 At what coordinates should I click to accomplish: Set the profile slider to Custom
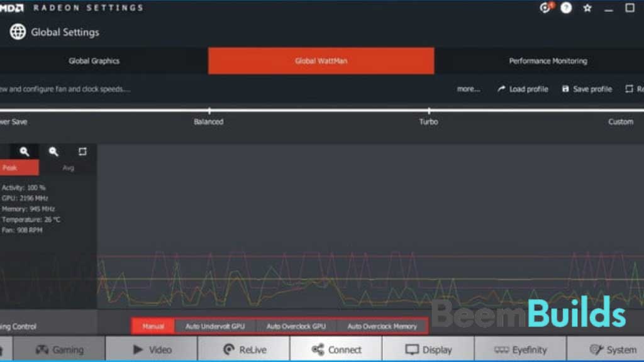click(621, 122)
